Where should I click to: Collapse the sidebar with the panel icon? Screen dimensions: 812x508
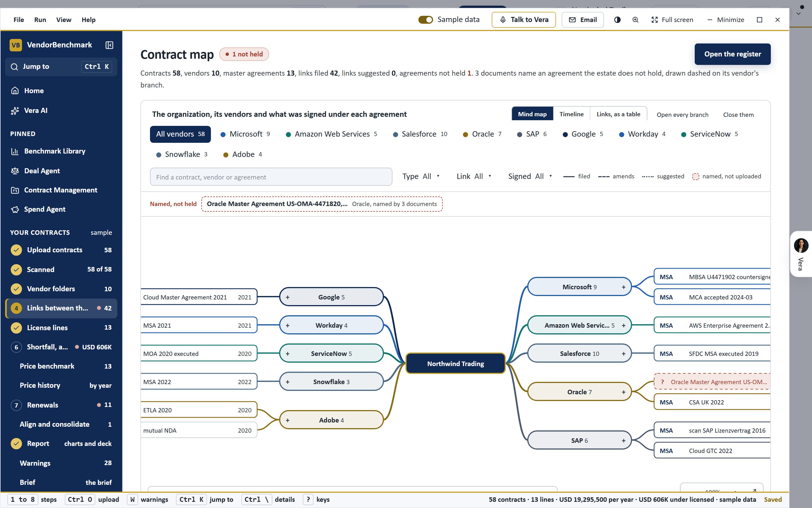click(109, 45)
